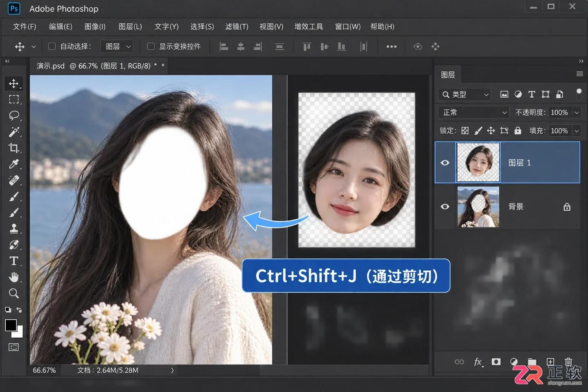
Task: Click the fx layer style button
Action: tap(478, 362)
